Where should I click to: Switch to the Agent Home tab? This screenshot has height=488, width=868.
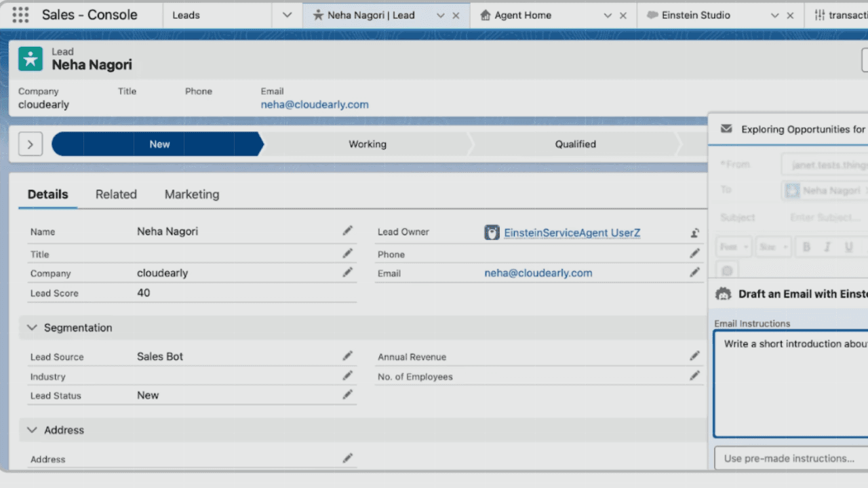pos(523,15)
